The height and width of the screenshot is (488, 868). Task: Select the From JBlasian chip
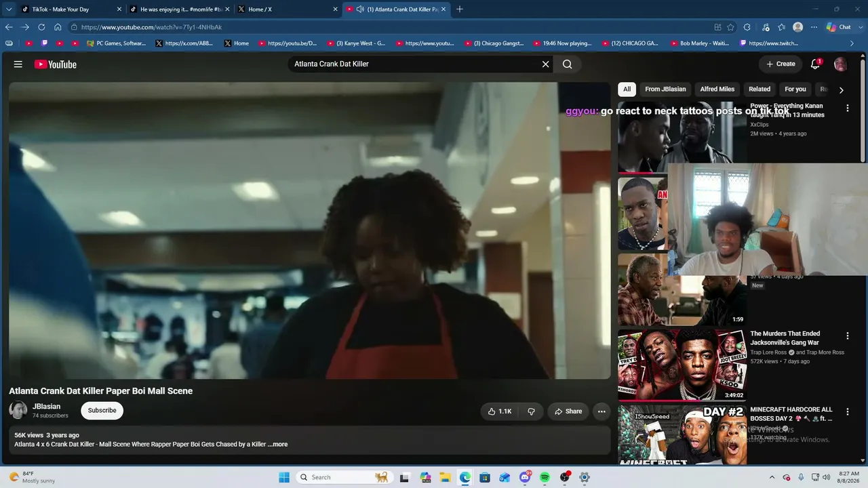point(665,89)
